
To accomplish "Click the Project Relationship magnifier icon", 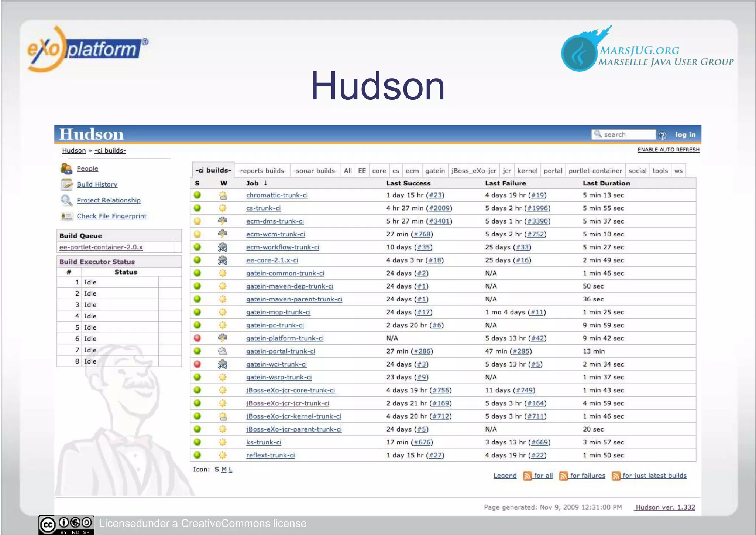I will pos(66,200).
